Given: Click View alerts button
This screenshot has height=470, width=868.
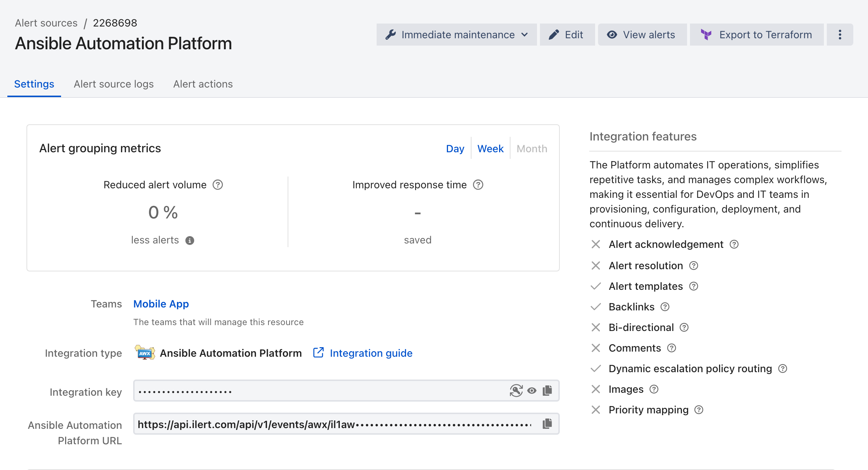Looking at the screenshot, I should tap(642, 35).
